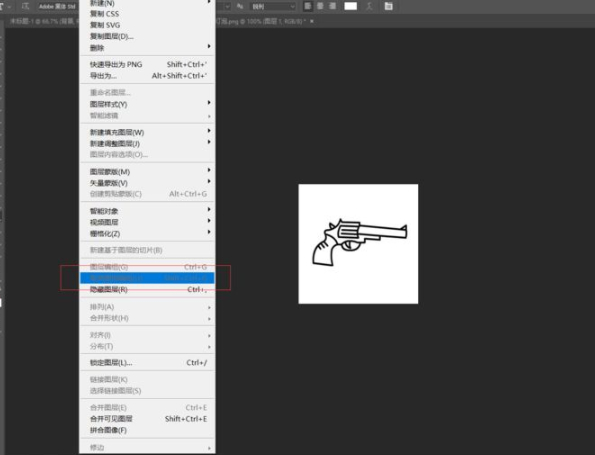Viewport: 595px width, 455px height.
Task: Select center align text icon
Action: click(320, 6)
